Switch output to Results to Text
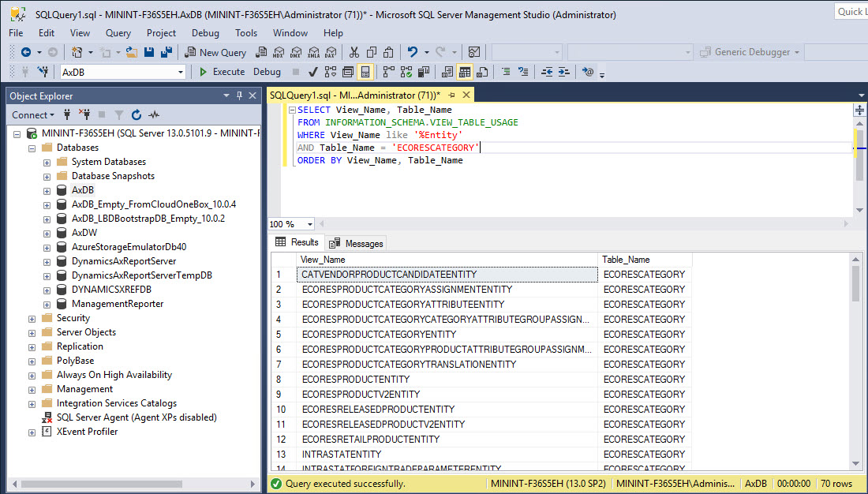The height and width of the screenshot is (494, 868). coord(447,72)
